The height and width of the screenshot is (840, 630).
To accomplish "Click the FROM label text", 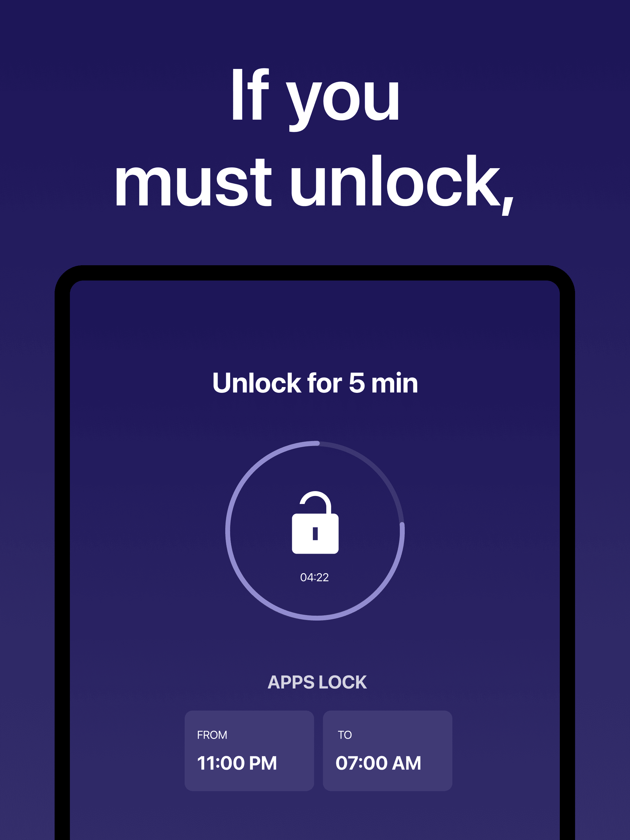I will (212, 735).
